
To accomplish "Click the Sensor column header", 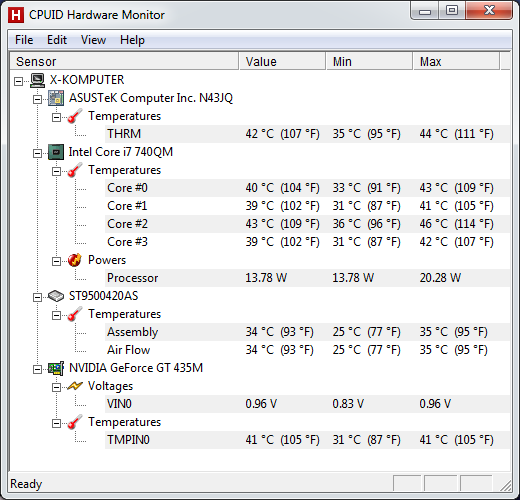I will [124, 61].
